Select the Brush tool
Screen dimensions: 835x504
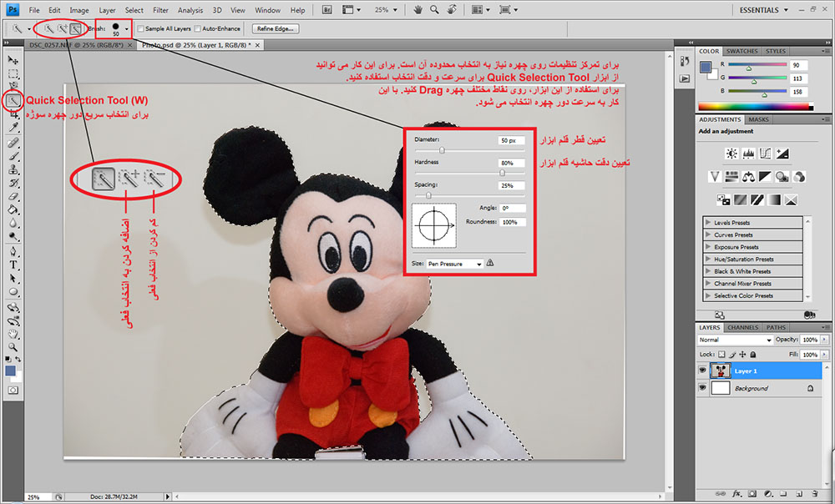pos(13,157)
